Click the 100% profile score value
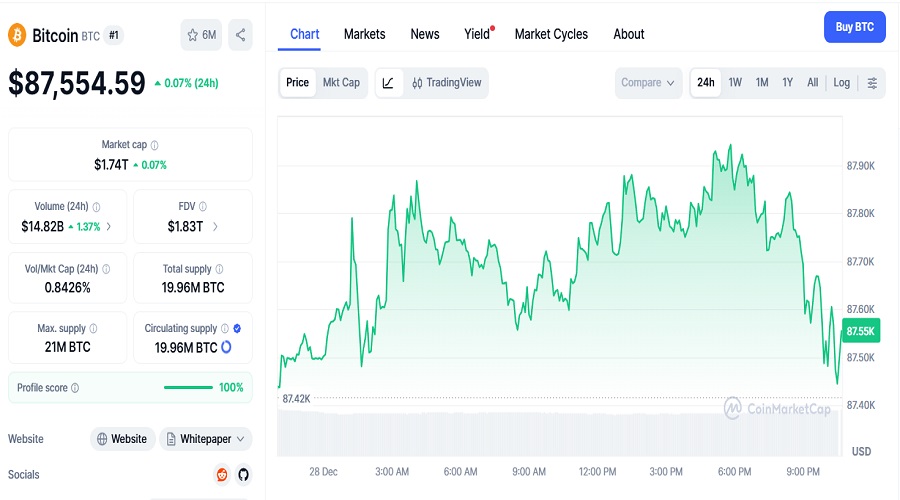The image size is (900, 500). [231, 387]
